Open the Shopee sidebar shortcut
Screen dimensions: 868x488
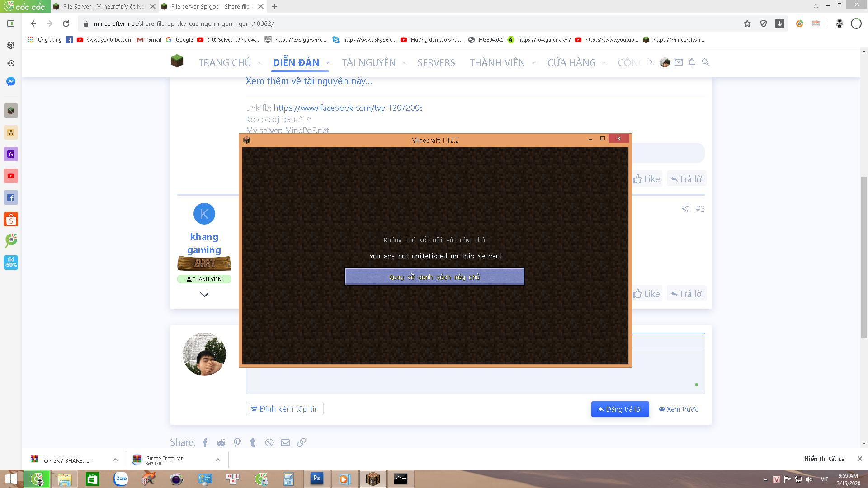click(x=11, y=220)
